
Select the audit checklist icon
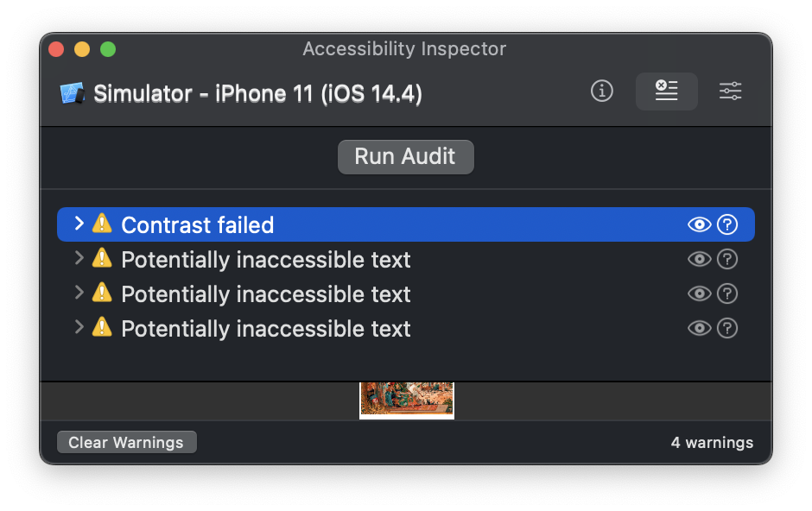point(666,91)
